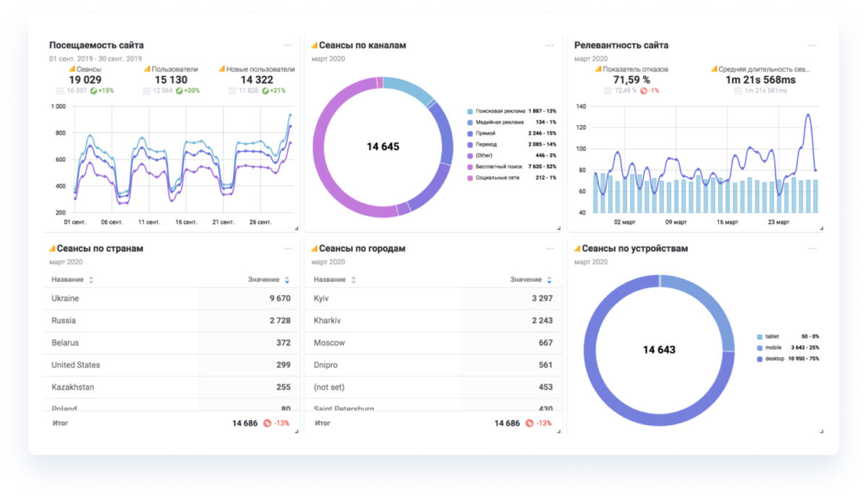Click the 14 322 new users value
Screen dimensions: 868x498
coord(257,80)
